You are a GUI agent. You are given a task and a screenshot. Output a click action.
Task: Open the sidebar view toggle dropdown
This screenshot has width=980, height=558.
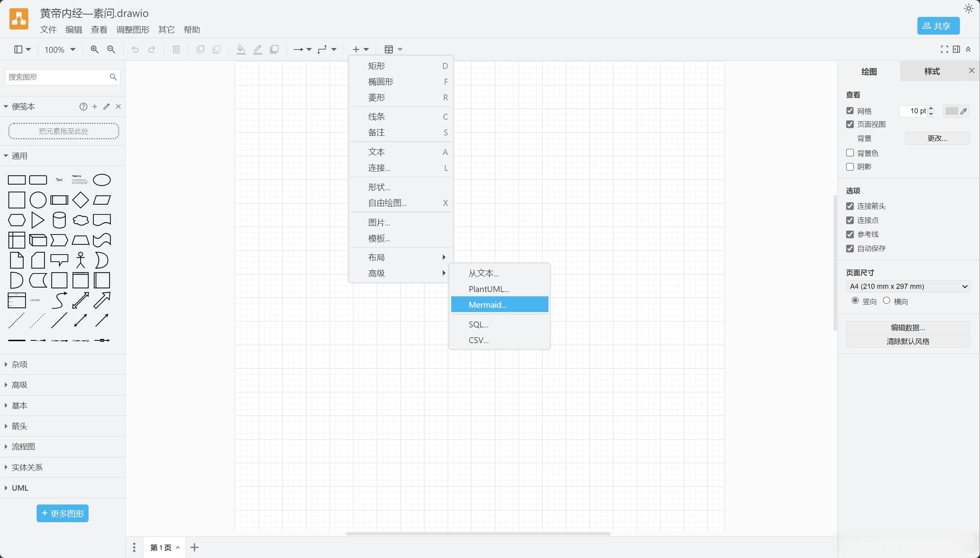(x=22, y=49)
